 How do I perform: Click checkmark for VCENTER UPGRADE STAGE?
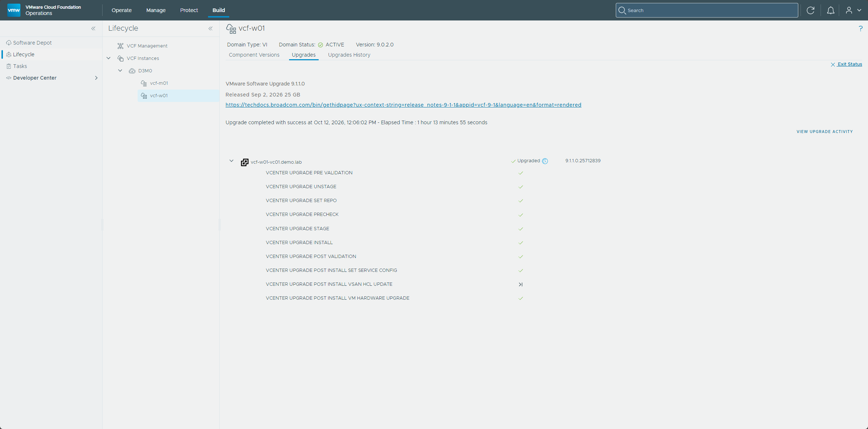(521, 229)
